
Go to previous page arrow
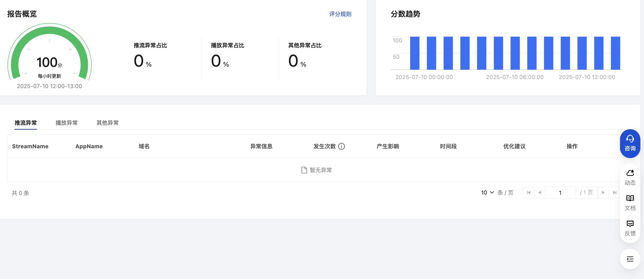(x=540, y=193)
